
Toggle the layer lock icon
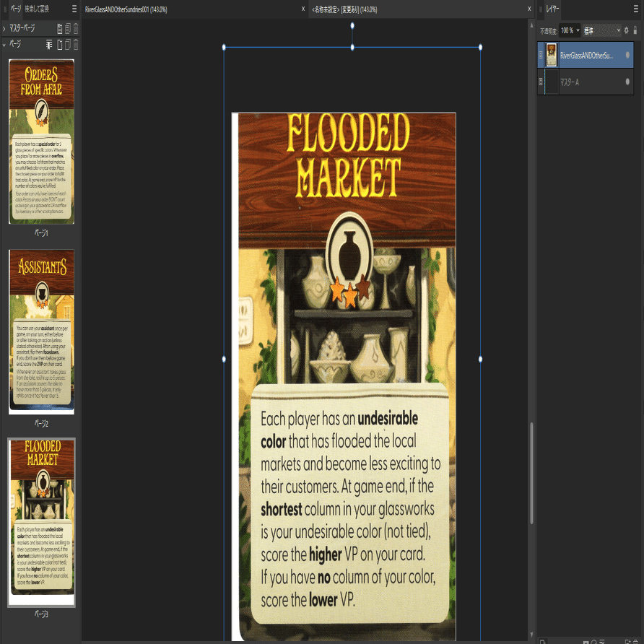(635, 30)
